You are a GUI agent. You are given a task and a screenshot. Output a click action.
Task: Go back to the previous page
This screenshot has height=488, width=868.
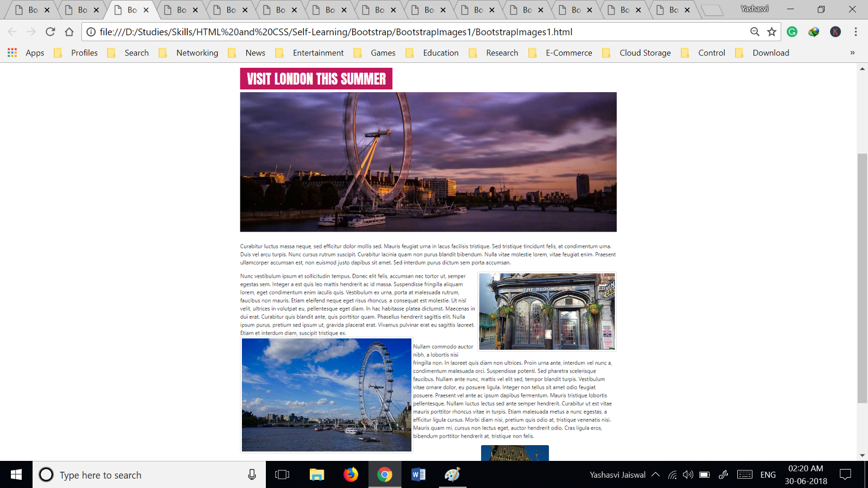point(12,32)
